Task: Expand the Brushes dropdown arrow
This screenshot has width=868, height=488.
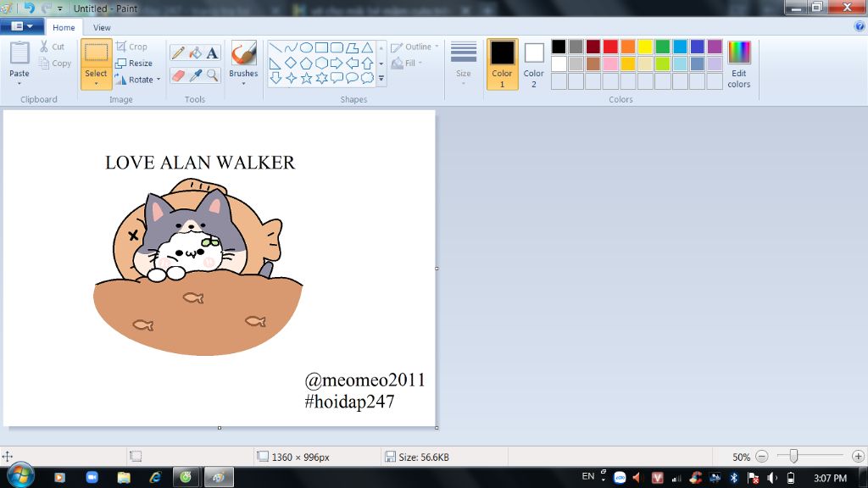Action: pyautogui.click(x=243, y=84)
